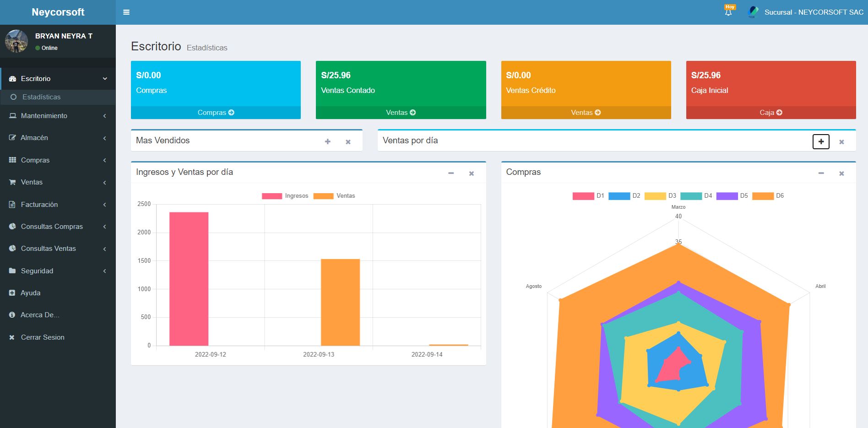Toggle the D3 legend swatch
This screenshot has width=868, height=428.
tap(655, 196)
